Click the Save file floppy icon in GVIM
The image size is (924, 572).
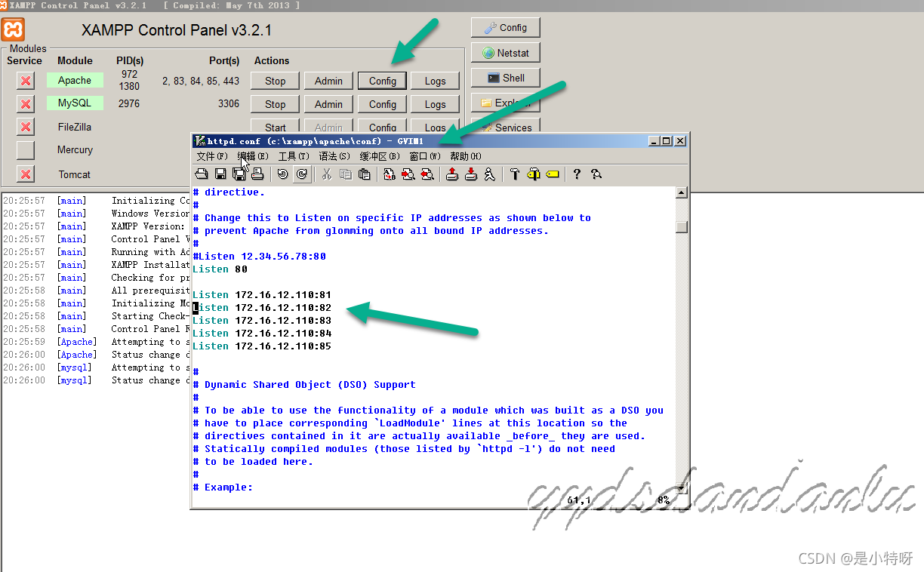pyautogui.click(x=220, y=174)
